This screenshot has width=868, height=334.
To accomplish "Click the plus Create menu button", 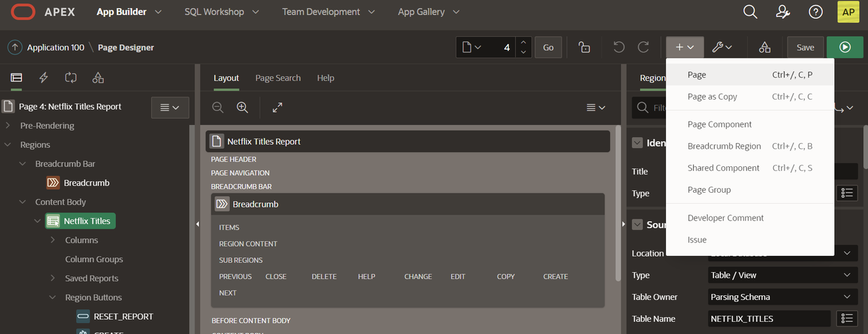I will coord(685,47).
